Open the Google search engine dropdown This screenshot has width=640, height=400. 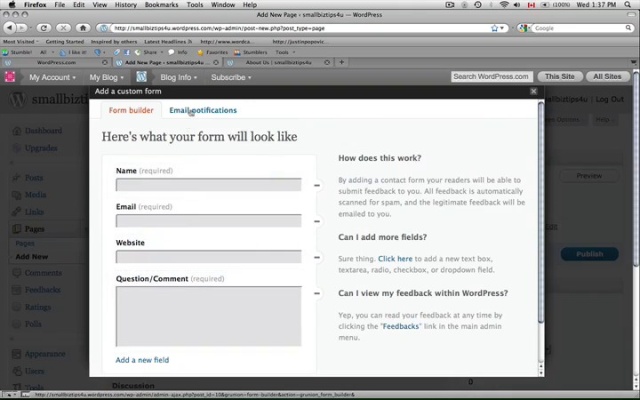[x=524, y=28]
